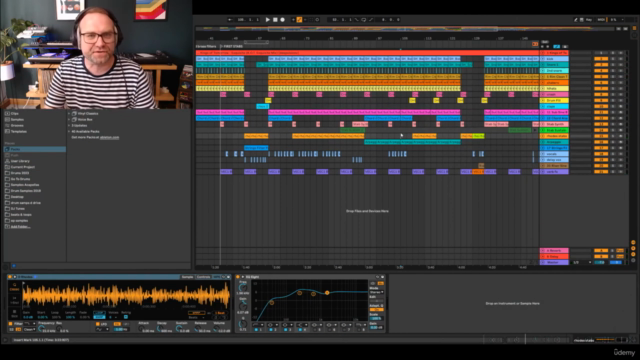Arm the transport Record button
Viewport: 640px width, 360px height.
(x=282, y=20)
